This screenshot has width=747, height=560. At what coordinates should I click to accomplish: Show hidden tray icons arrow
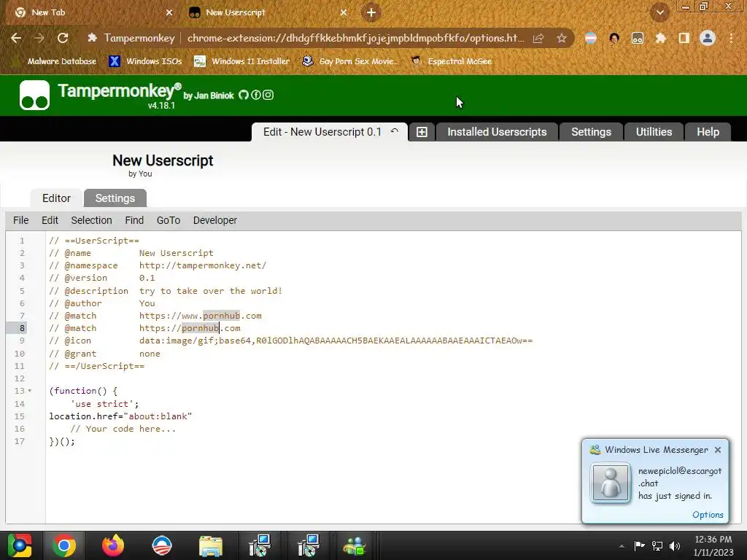[622, 546]
